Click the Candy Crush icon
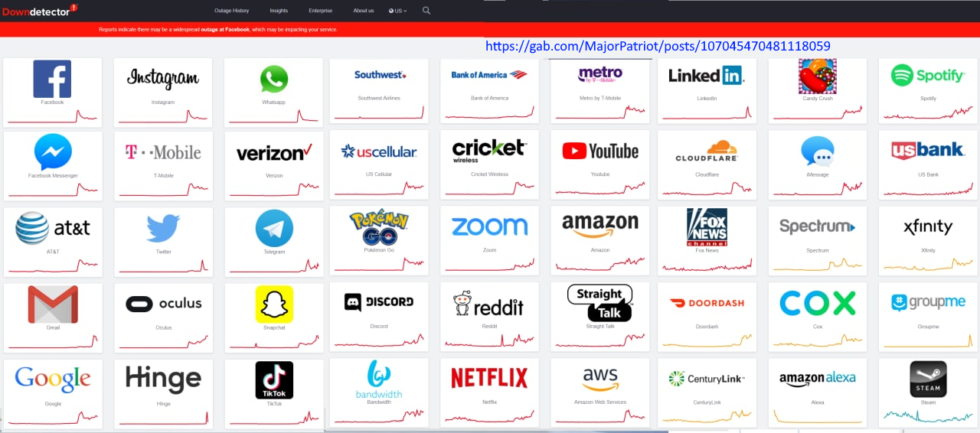The image size is (980, 433). point(818,77)
